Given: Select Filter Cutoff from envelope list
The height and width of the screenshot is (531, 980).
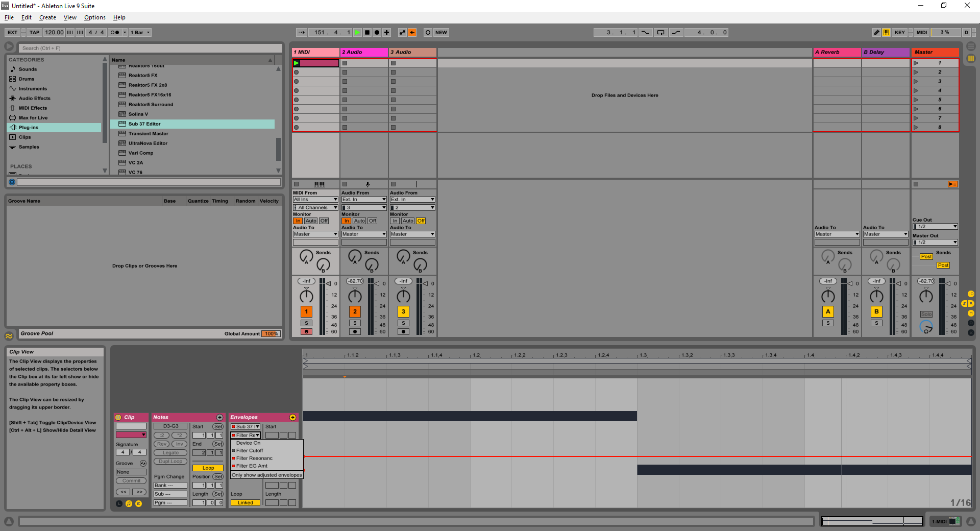Looking at the screenshot, I should [x=250, y=451].
